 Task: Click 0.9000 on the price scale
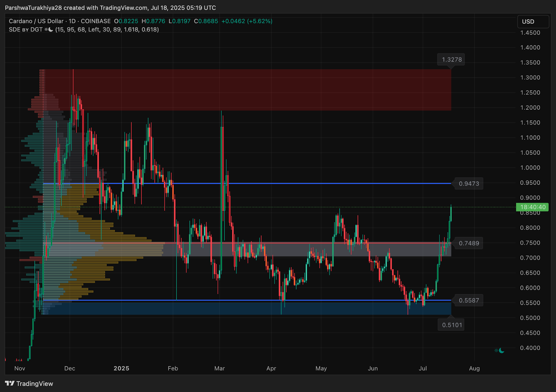point(530,198)
